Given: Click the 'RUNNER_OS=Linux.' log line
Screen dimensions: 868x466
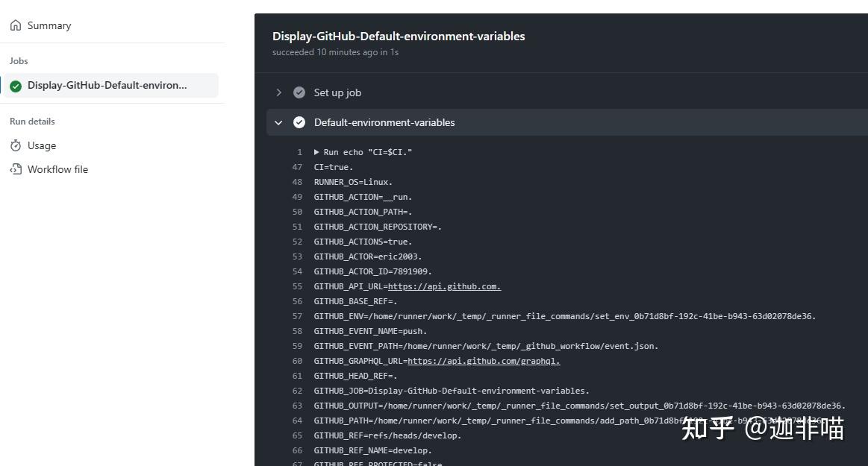Looking at the screenshot, I should click(x=353, y=182).
